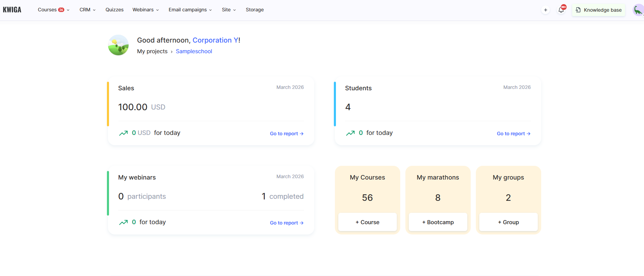Click the Sales trend arrow icon
644x276 pixels.
tap(123, 133)
